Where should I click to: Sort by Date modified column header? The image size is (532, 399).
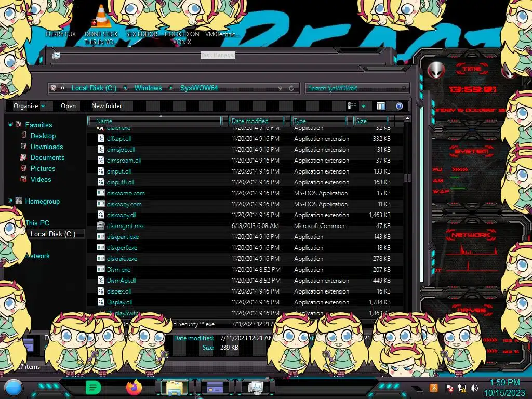pyautogui.click(x=256, y=121)
